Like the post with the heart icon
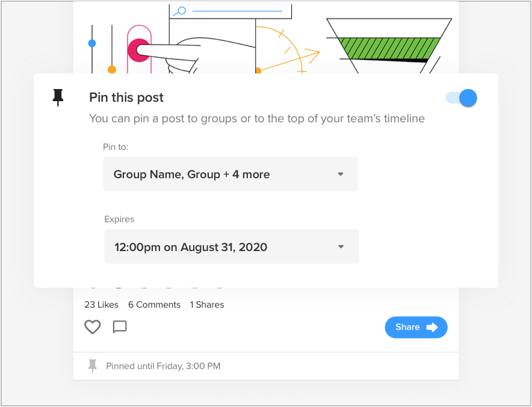 (92, 327)
